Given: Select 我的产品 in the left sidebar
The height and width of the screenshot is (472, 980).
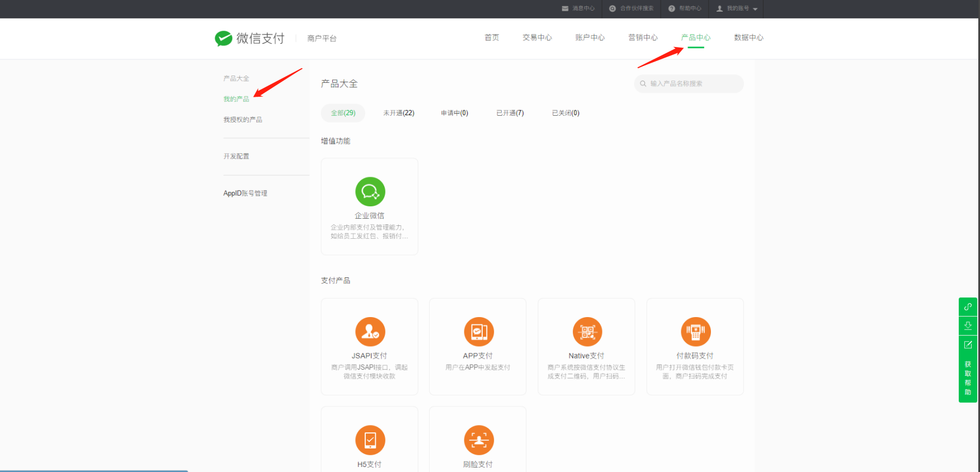Looking at the screenshot, I should pos(236,99).
